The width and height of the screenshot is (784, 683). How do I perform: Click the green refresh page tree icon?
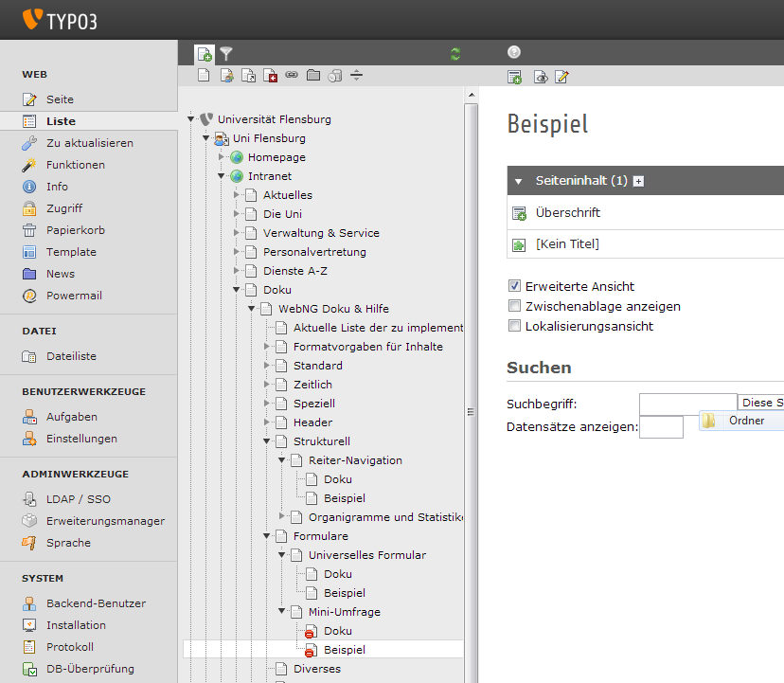pyautogui.click(x=455, y=54)
